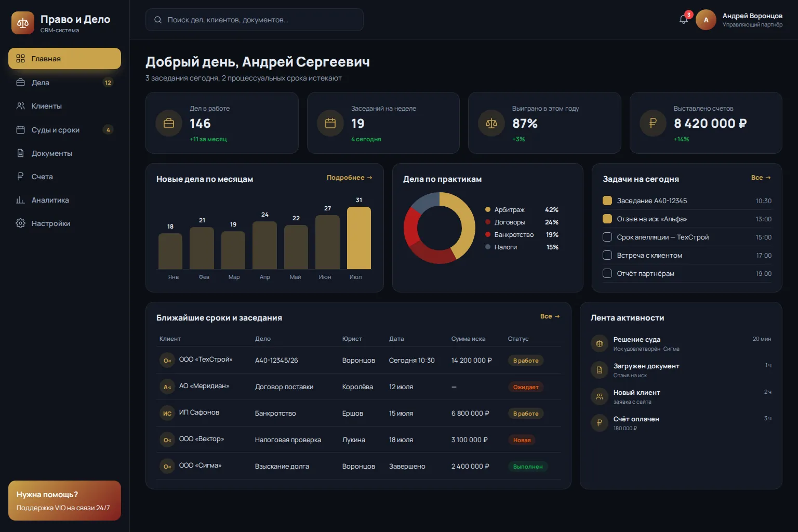The image size is (798, 532).
Task: Check the Встреча с клиентом task
Action: coord(607,255)
